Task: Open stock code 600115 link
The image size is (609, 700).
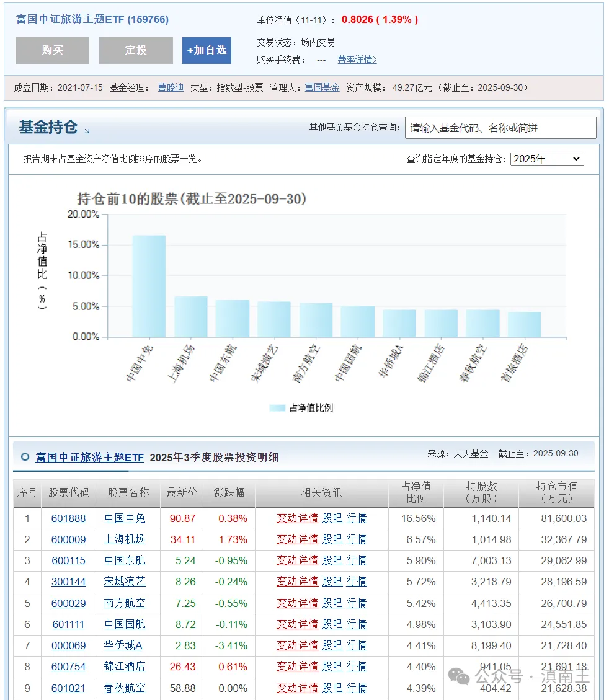Action: point(68,560)
